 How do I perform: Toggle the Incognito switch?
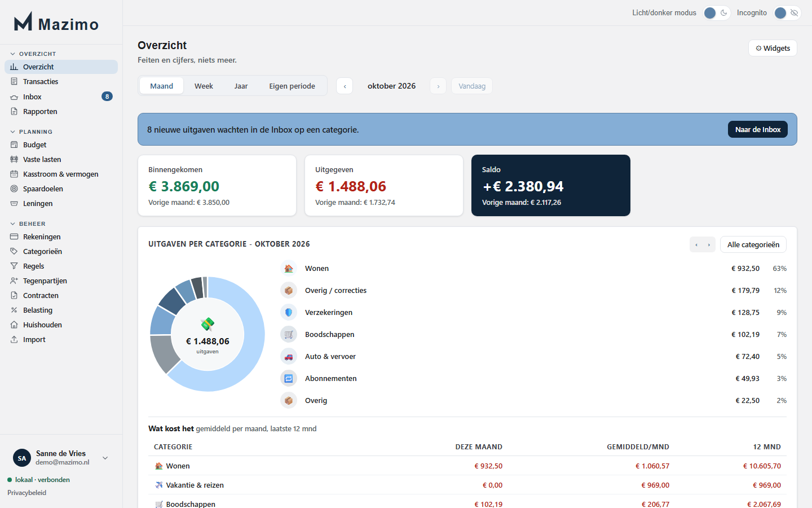(x=787, y=13)
